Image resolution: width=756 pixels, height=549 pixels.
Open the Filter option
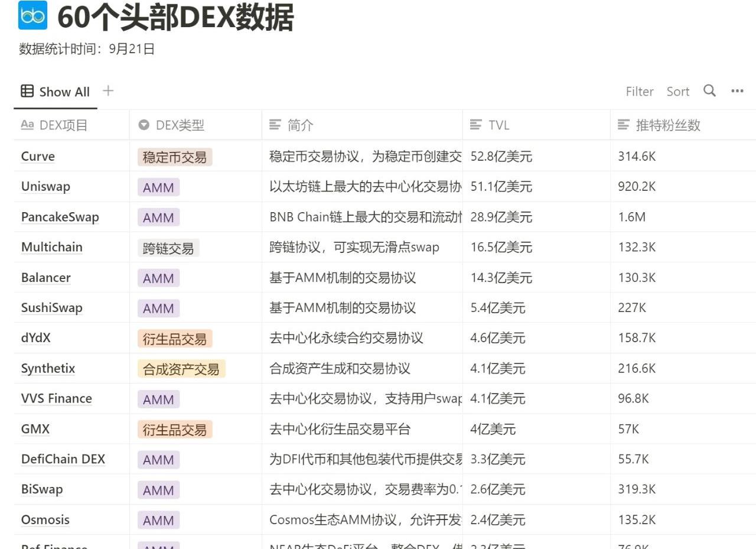click(x=640, y=92)
